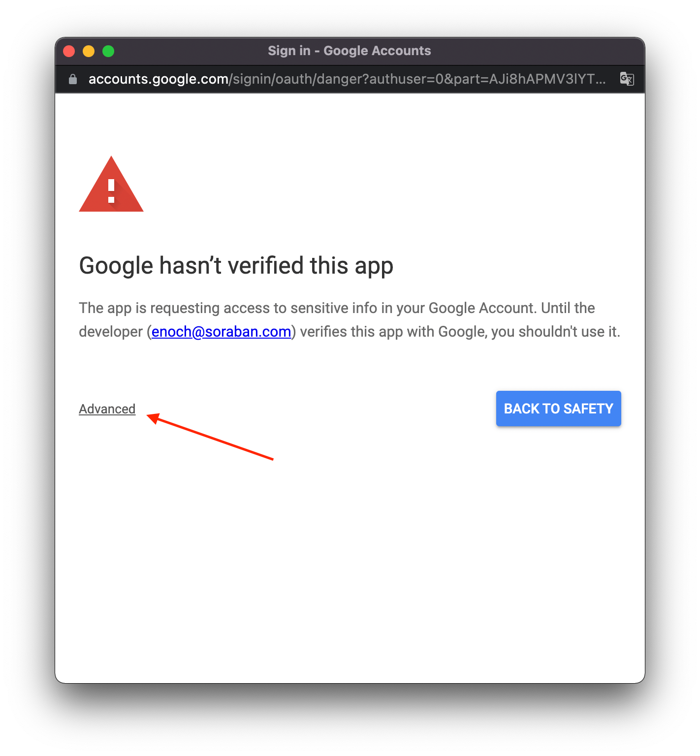Click the green fullscreen window button
Screen dimensions: 700x756
pyautogui.click(x=108, y=51)
